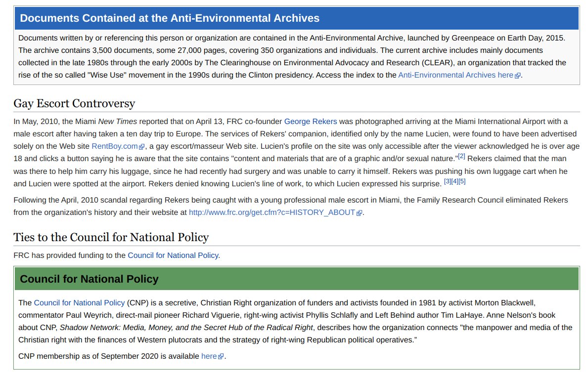Click external-link icon beside RentBoy.com
The width and height of the screenshot is (588, 377).
[141, 147]
